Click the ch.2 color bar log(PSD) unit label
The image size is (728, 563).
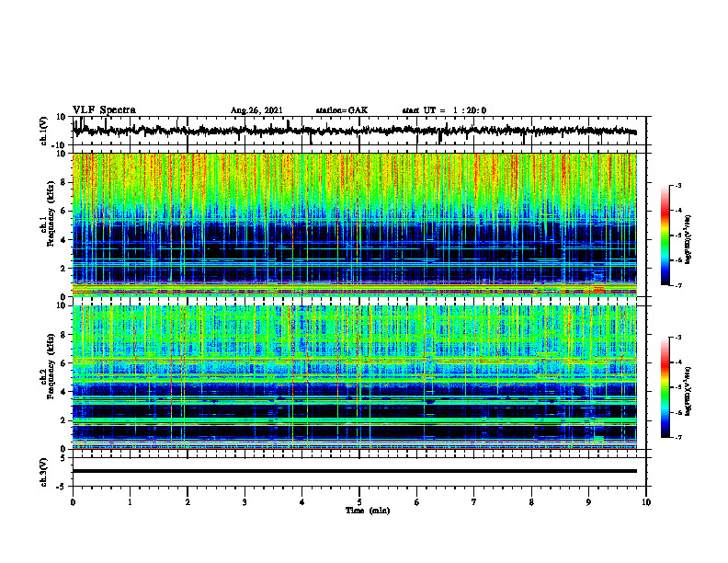[x=688, y=390]
